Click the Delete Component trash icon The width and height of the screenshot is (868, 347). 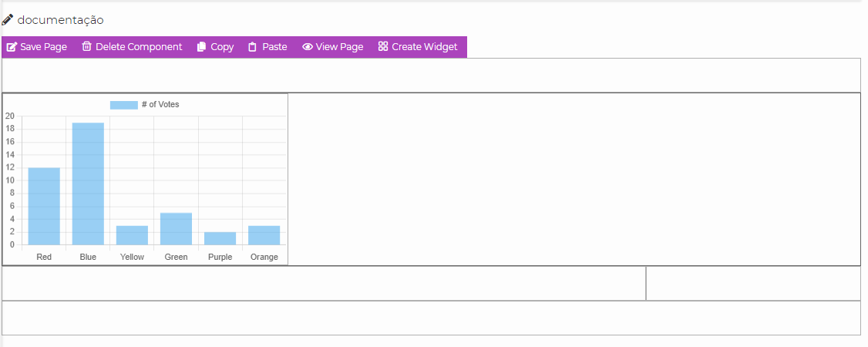click(x=87, y=47)
